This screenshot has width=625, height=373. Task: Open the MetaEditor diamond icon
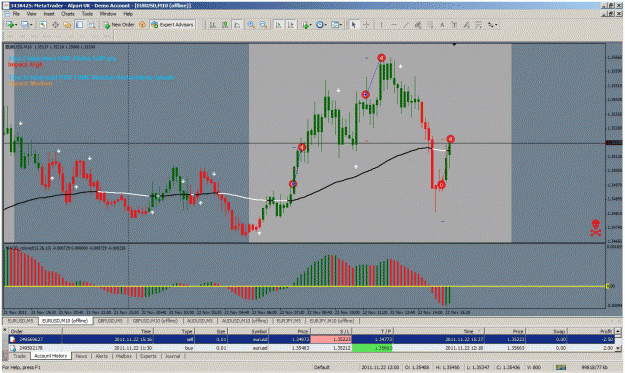click(x=142, y=25)
